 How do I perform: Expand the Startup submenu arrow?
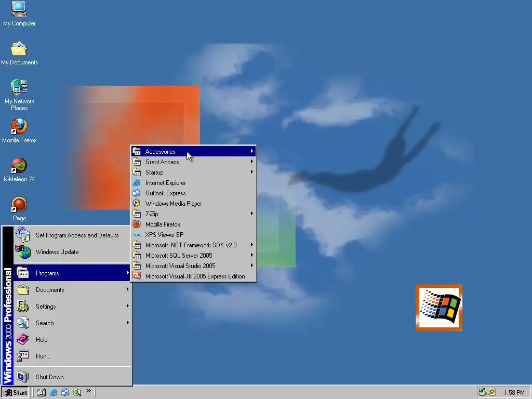click(x=252, y=171)
